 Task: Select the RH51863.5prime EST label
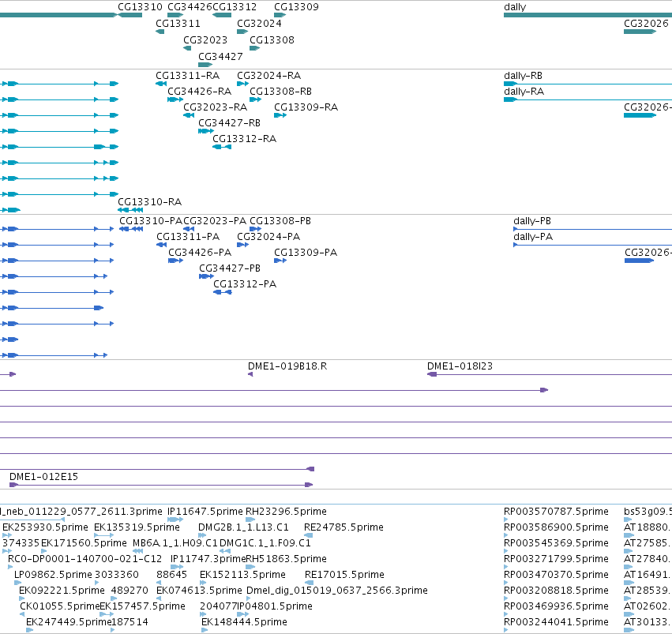[287, 559]
